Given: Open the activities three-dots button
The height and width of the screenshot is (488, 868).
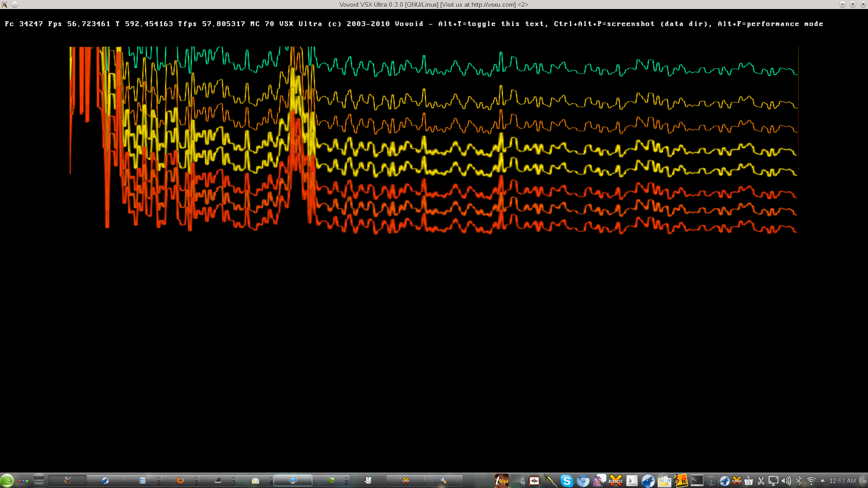Looking at the screenshot, I should [x=24, y=481].
